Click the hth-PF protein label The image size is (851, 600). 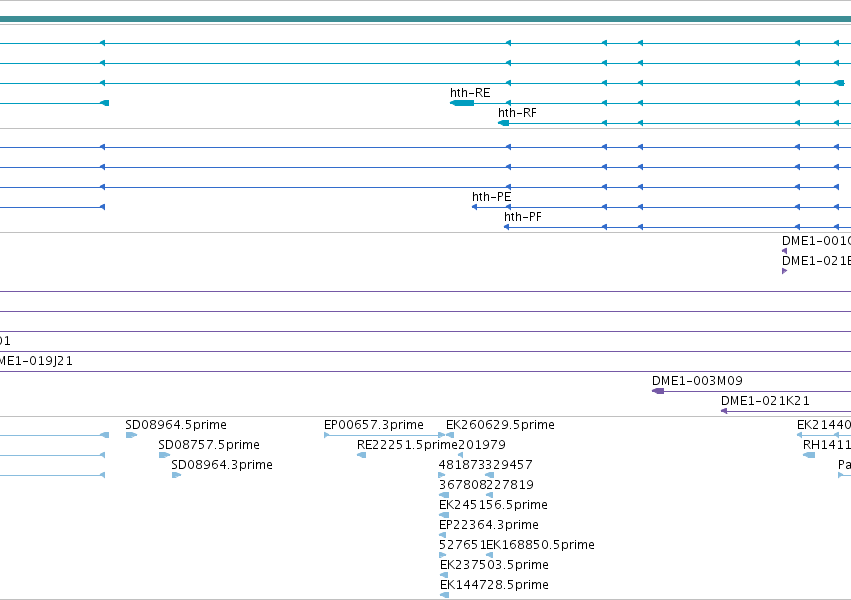coord(523,216)
